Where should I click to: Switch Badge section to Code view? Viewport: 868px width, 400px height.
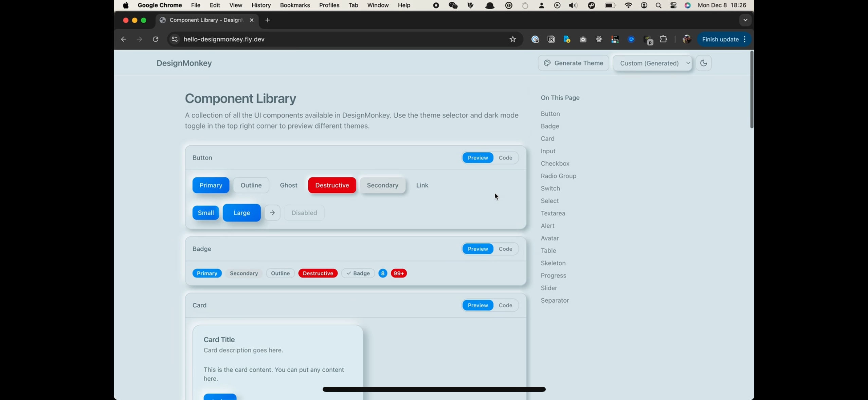coord(505,249)
